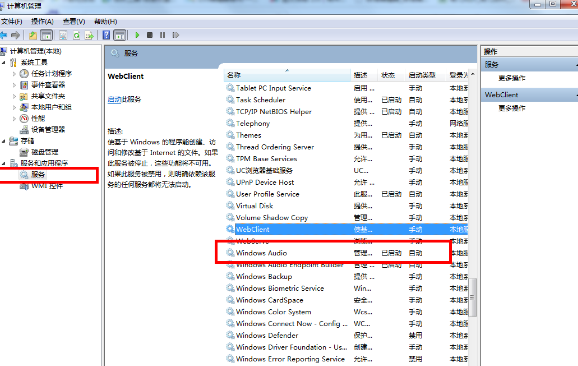This screenshot has width=578, height=366.
Task: Click the Start (启动) this service link
Action: [x=114, y=99]
